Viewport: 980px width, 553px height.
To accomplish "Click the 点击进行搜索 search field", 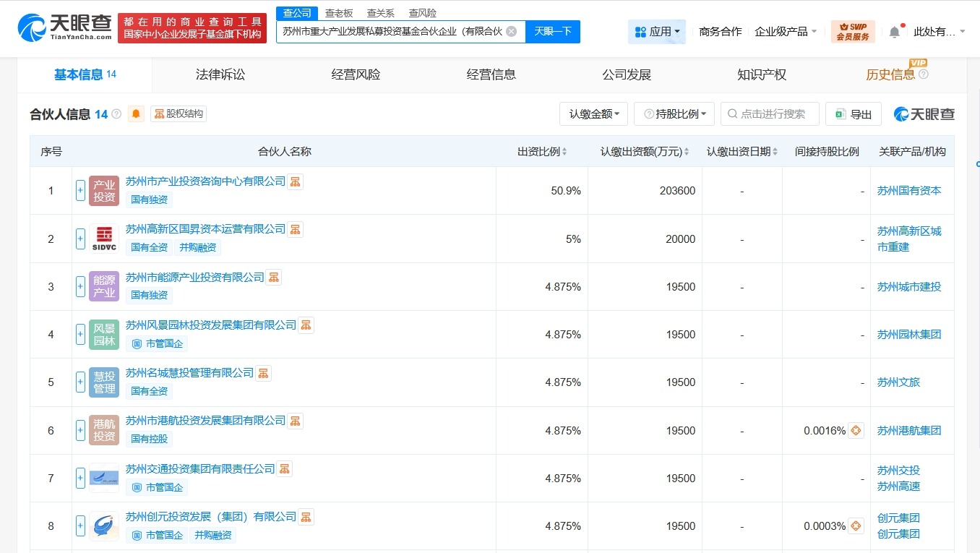I will [x=770, y=113].
